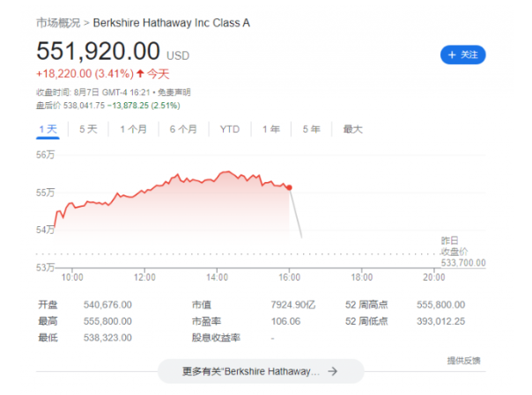Select the 1 年 range tab
Viewport: 532px width, 395px height.
click(x=271, y=129)
